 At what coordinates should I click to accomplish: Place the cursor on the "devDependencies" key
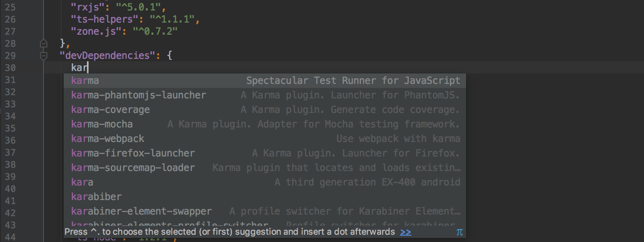[x=107, y=56]
